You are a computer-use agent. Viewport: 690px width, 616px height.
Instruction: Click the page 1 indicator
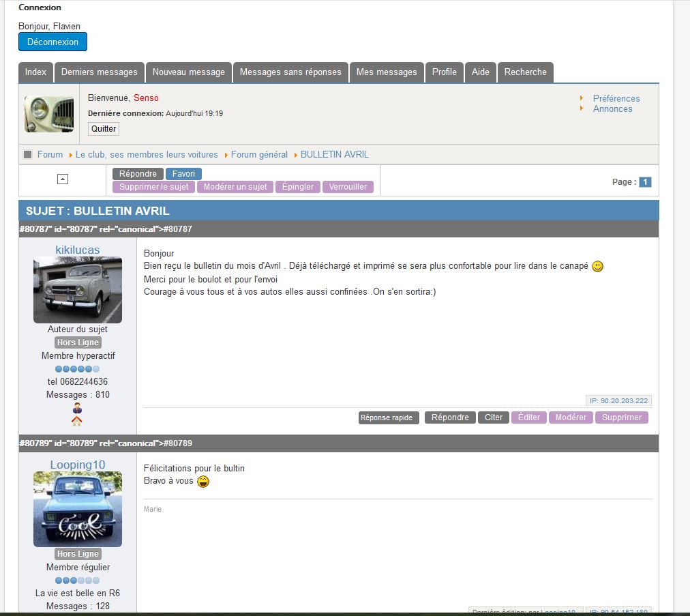coord(645,182)
